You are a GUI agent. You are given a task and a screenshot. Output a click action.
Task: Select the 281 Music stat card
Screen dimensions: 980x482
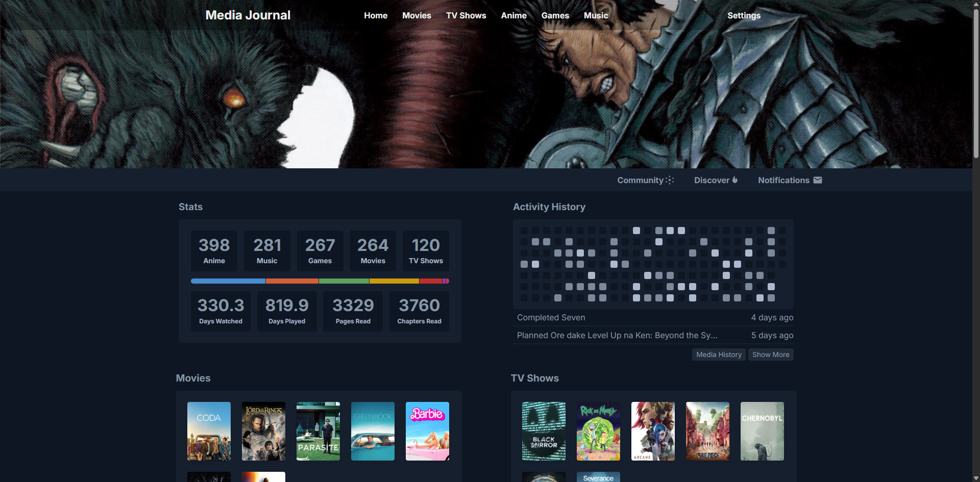[x=267, y=251]
